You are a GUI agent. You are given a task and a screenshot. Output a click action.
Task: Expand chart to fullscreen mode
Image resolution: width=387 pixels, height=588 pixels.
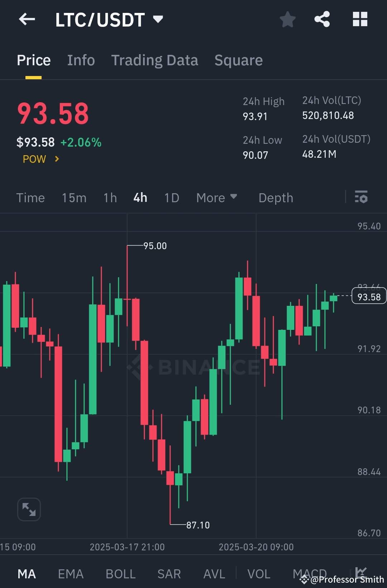pos(29,509)
